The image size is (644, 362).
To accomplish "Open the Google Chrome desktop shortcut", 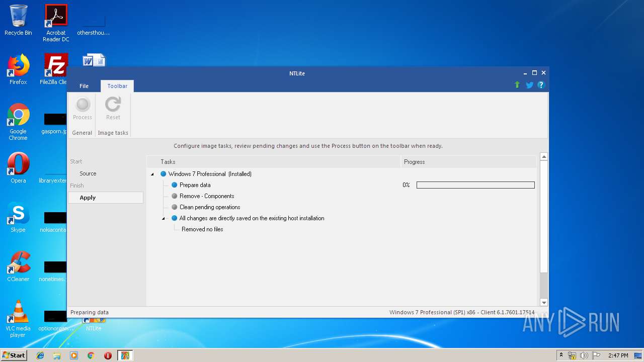I will pyautogui.click(x=18, y=122).
